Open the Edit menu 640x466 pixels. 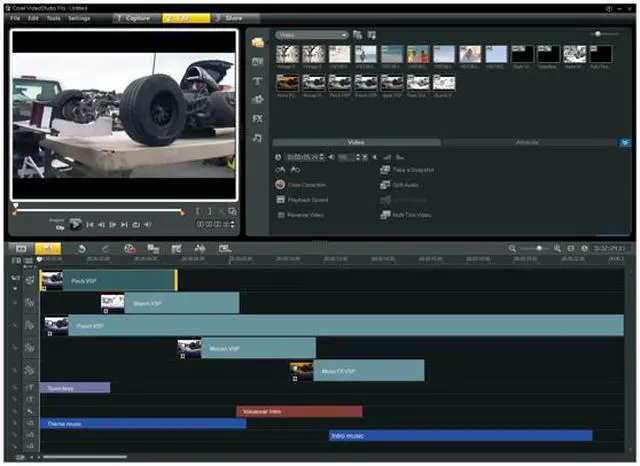click(33, 18)
